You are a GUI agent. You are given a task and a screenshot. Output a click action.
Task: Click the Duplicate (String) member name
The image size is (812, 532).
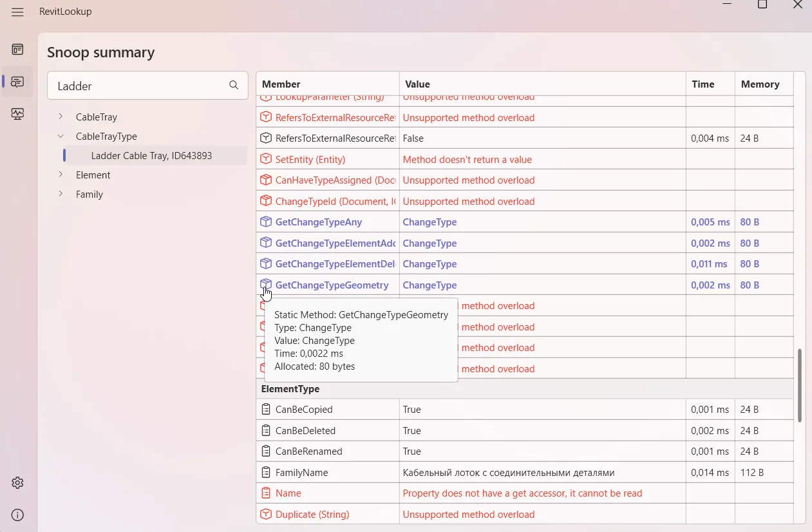[312, 515]
